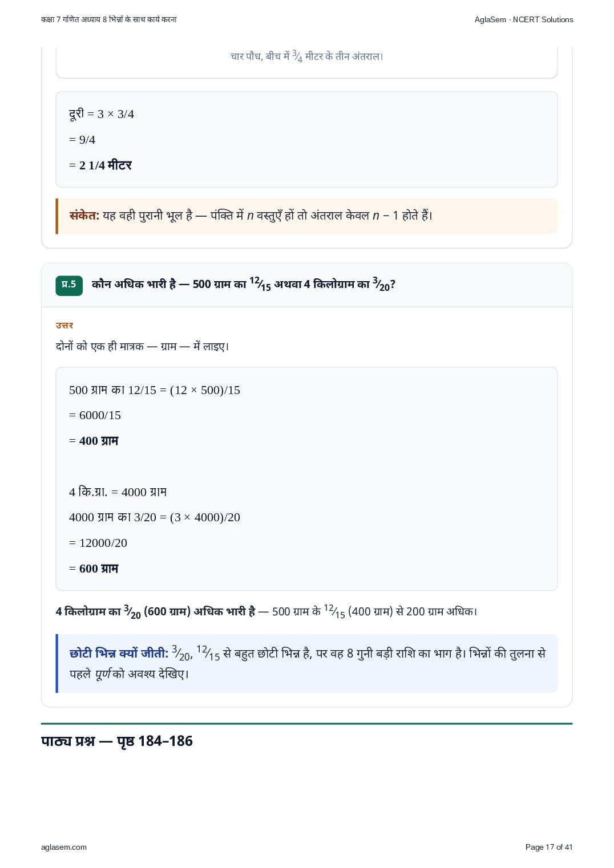Click the line दूरी = 3 × 3/4

pos(102,114)
